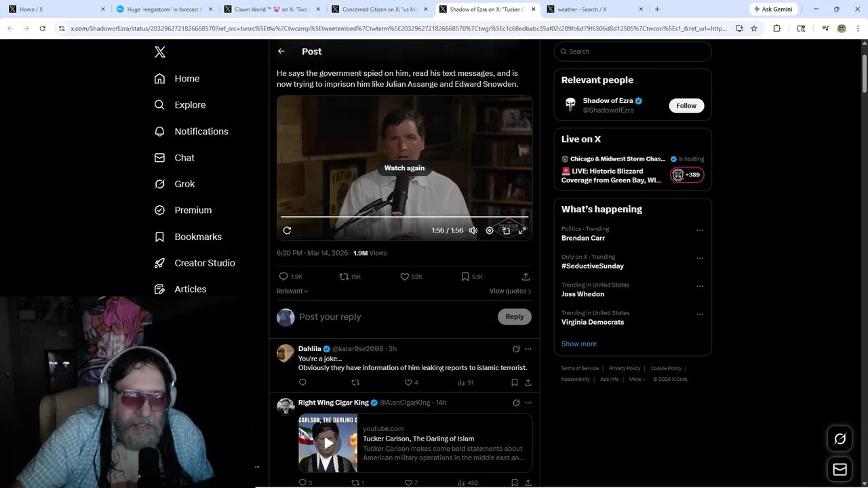The image size is (868, 488).
Task: Click Grok icon on Right Wing Cigar King reply
Action: tap(516, 403)
